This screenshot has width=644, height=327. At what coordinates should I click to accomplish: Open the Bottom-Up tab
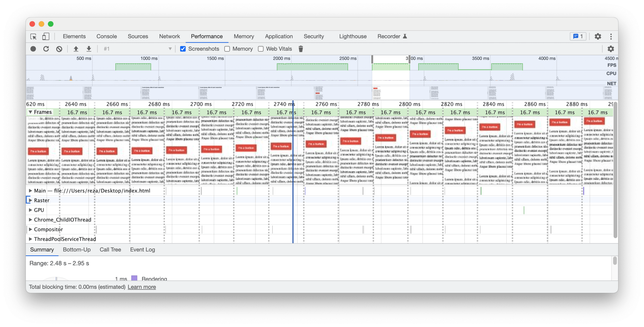(x=77, y=250)
